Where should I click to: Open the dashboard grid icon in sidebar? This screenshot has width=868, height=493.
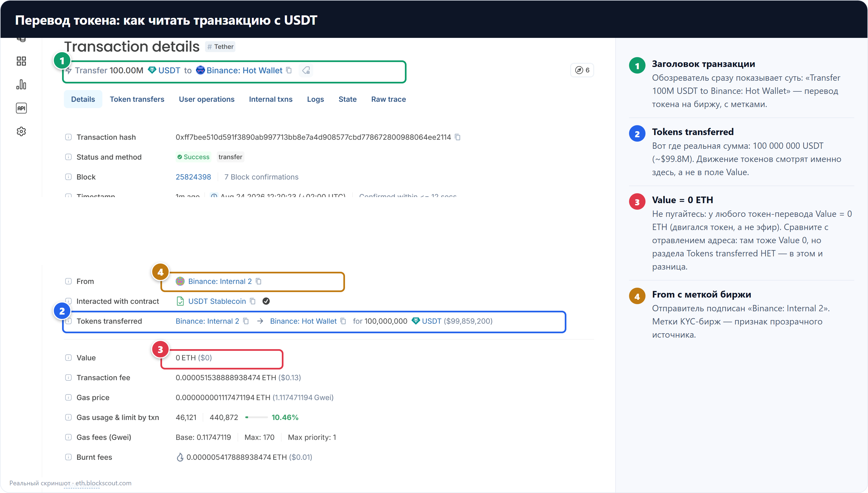pyautogui.click(x=21, y=61)
